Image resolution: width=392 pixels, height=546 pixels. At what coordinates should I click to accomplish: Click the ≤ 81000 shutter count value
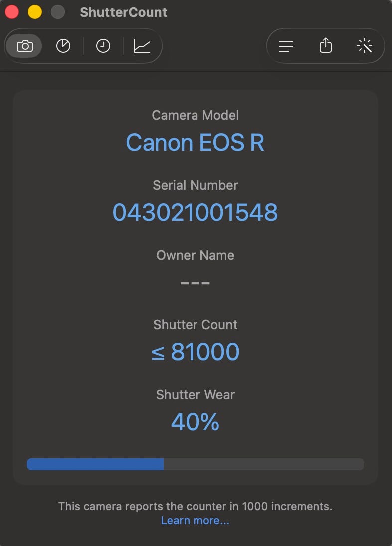coord(195,352)
